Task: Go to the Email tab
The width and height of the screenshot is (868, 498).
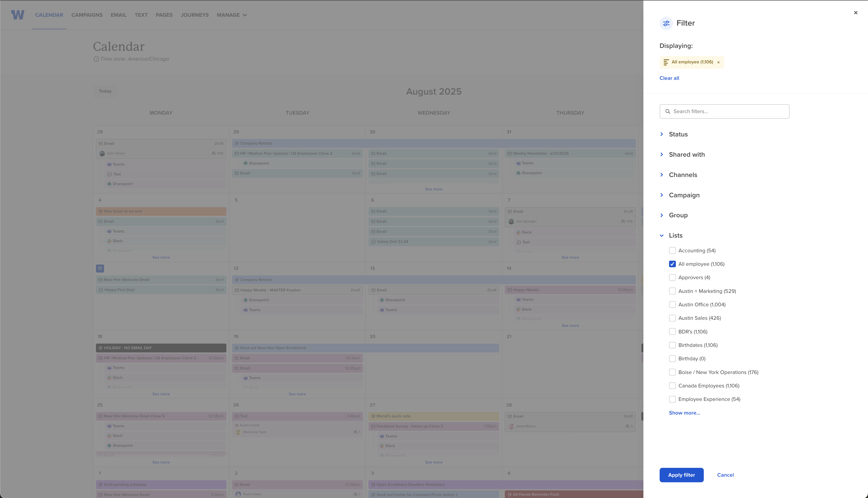Action: 119,15
